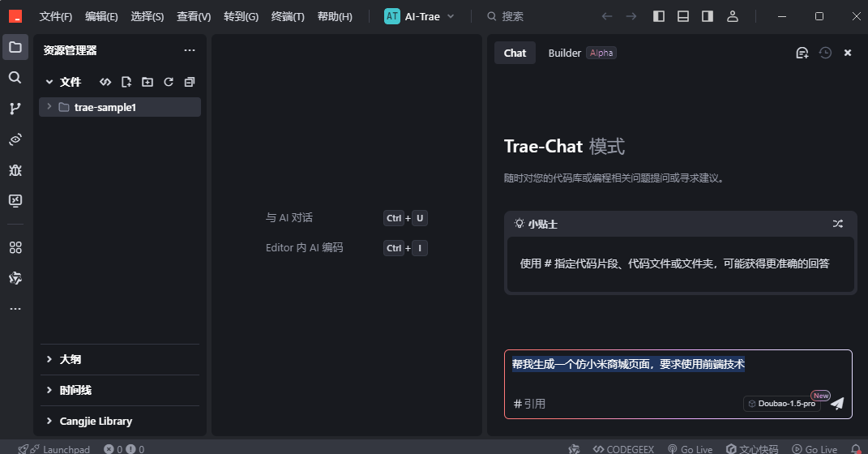
Task: Click the notification bell in status bar
Action: point(856,449)
